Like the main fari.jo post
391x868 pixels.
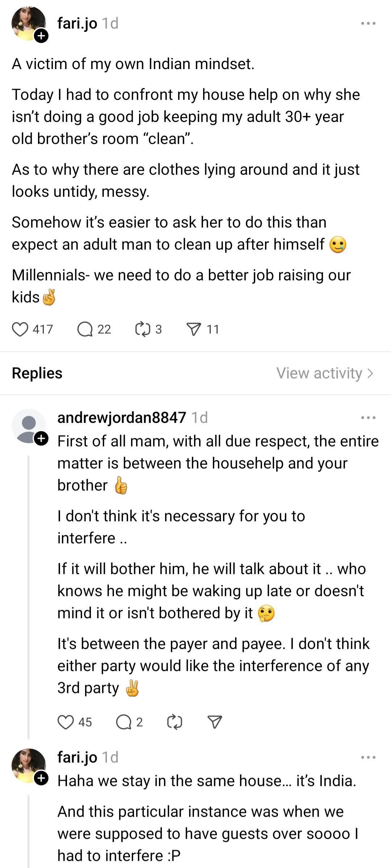click(x=20, y=329)
